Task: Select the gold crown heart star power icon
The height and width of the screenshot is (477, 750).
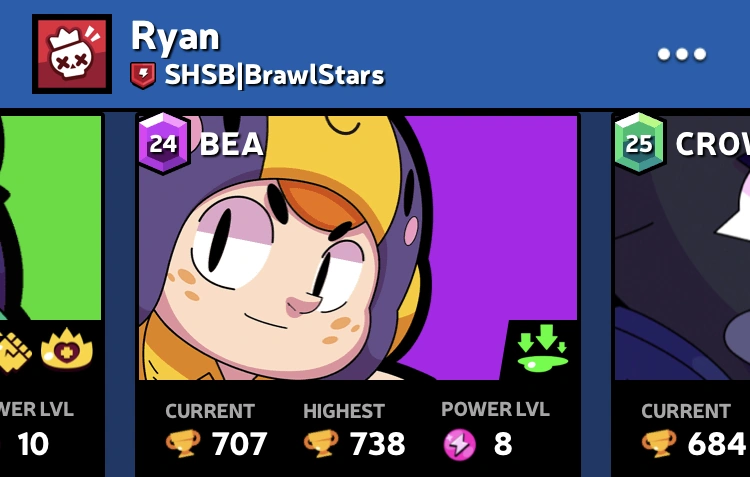Action: click(x=66, y=349)
